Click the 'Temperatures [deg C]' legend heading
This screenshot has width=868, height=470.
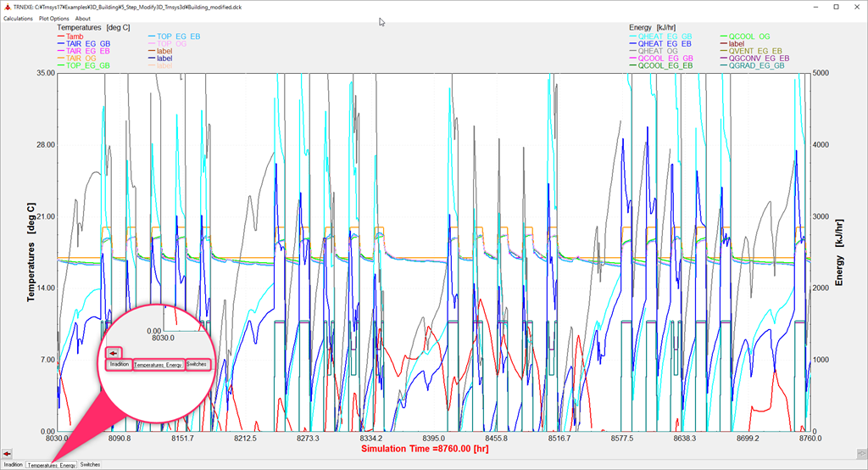[x=93, y=27]
